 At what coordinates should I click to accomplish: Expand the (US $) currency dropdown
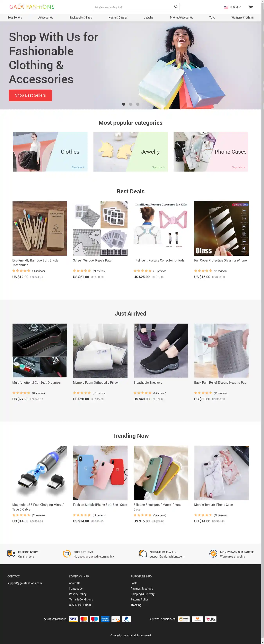click(235, 7)
